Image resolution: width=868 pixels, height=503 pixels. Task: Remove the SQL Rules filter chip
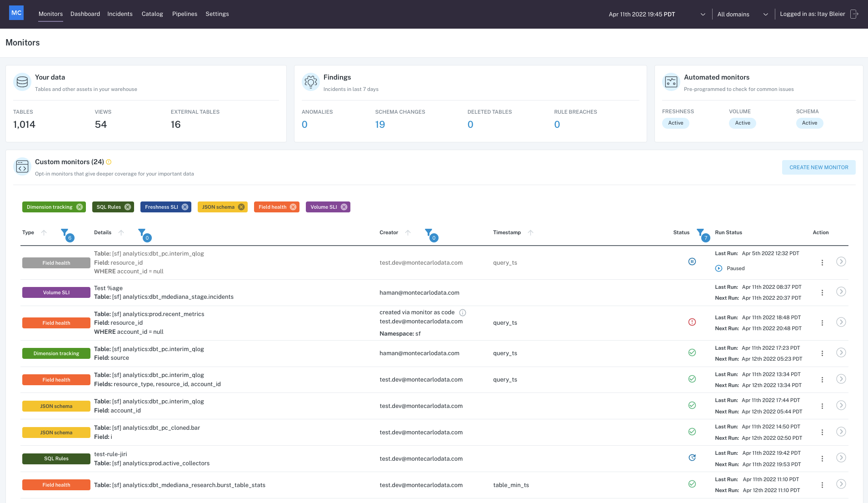click(x=128, y=207)
